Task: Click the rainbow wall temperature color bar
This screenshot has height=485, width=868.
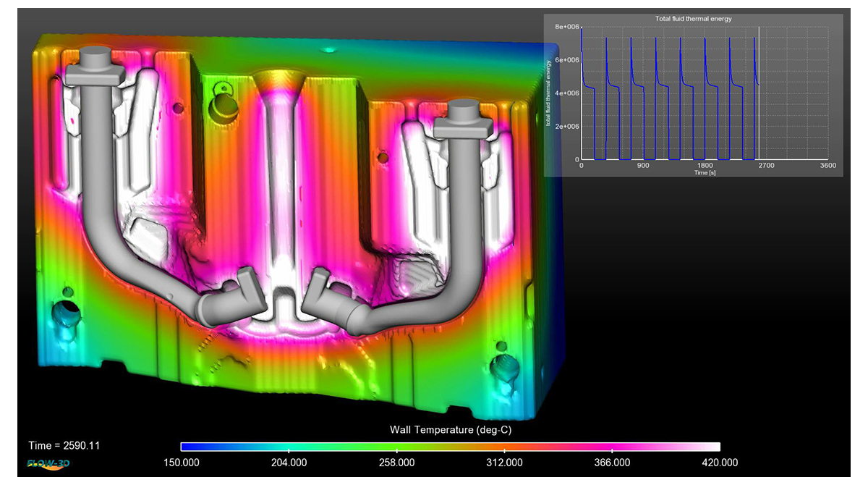Action: [451, 447]
